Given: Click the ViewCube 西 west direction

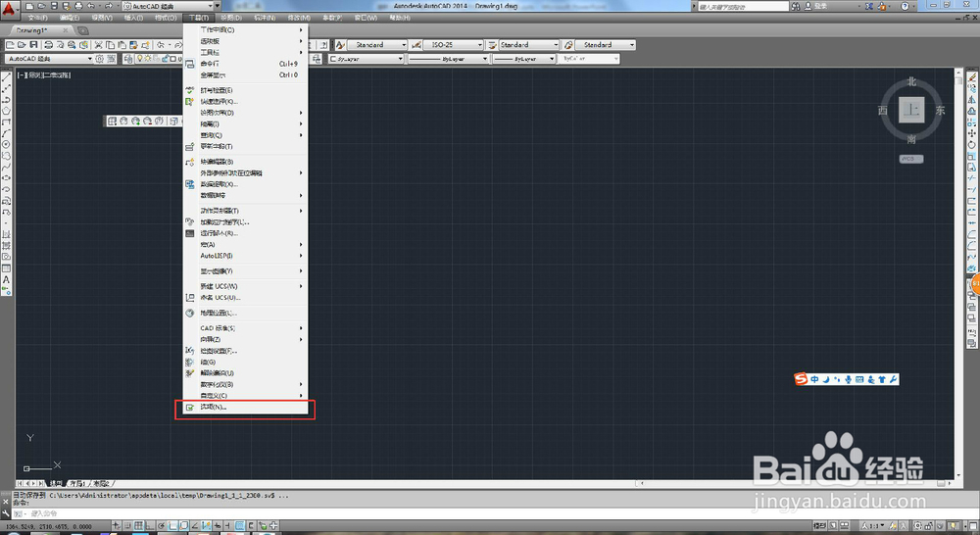Looking at the screenshot, I should pyautogui.click(x=883, y=111).
